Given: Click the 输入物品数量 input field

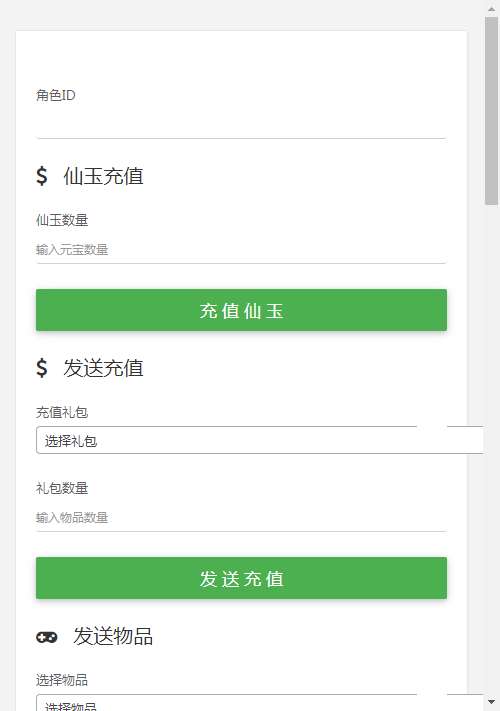Looking at the screenshot, I should coord(241,518).
